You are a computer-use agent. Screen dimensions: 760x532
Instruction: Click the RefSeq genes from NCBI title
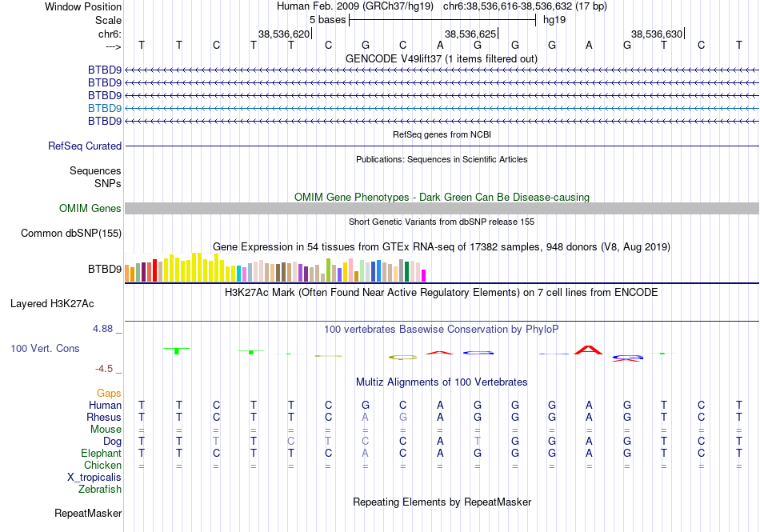click(x=442, y=134)
